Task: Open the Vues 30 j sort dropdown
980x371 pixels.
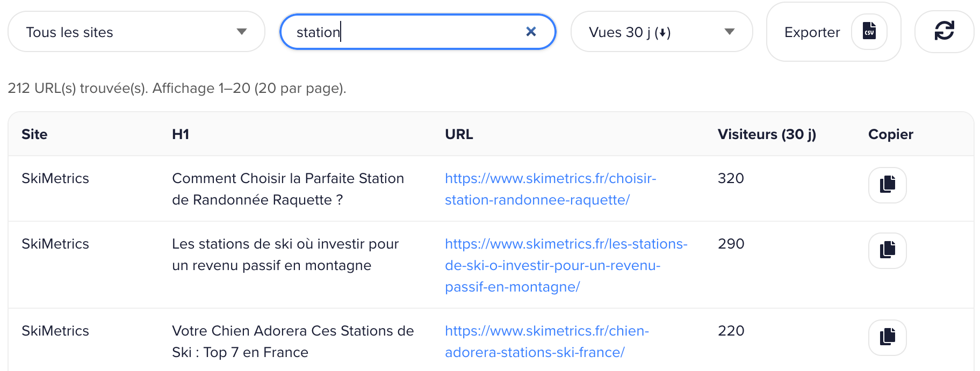Action: [x=661, y=32]
